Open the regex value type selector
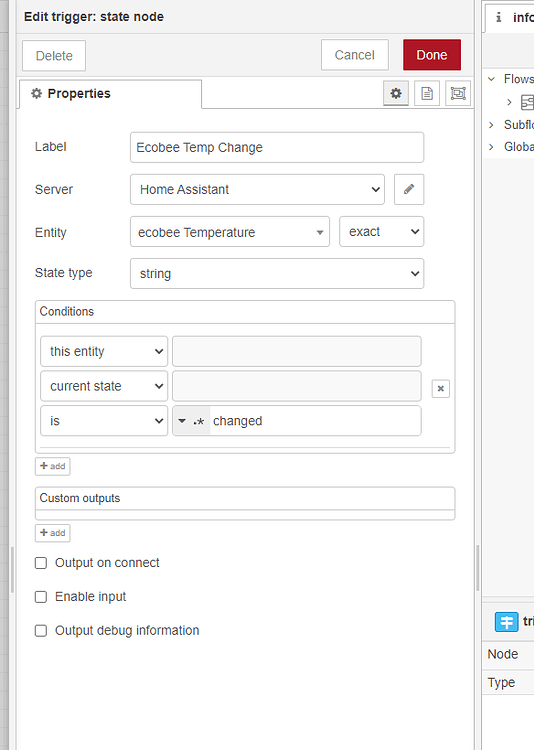534x750 pixels. pyautogui.click(x=191, y=421)
